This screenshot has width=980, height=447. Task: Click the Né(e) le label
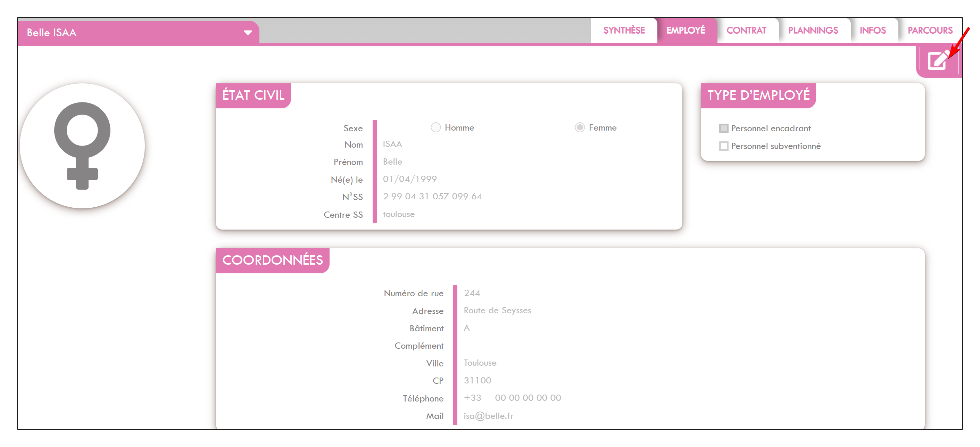point(347,180)
